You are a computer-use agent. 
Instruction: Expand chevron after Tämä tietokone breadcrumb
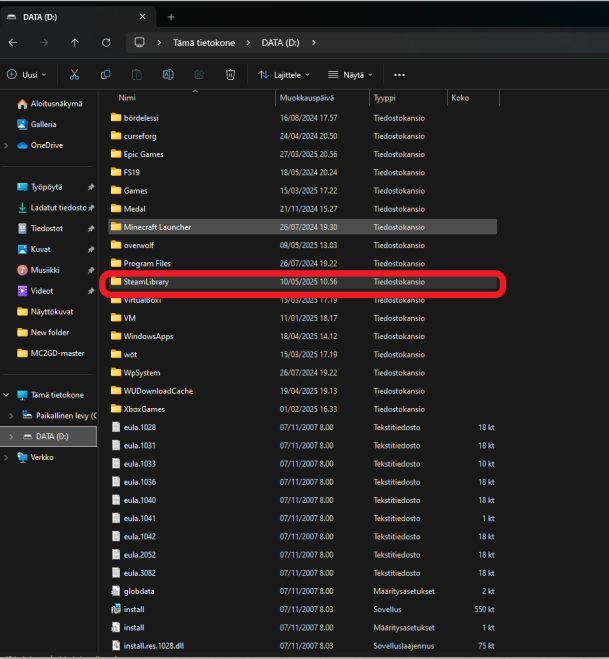248,42
